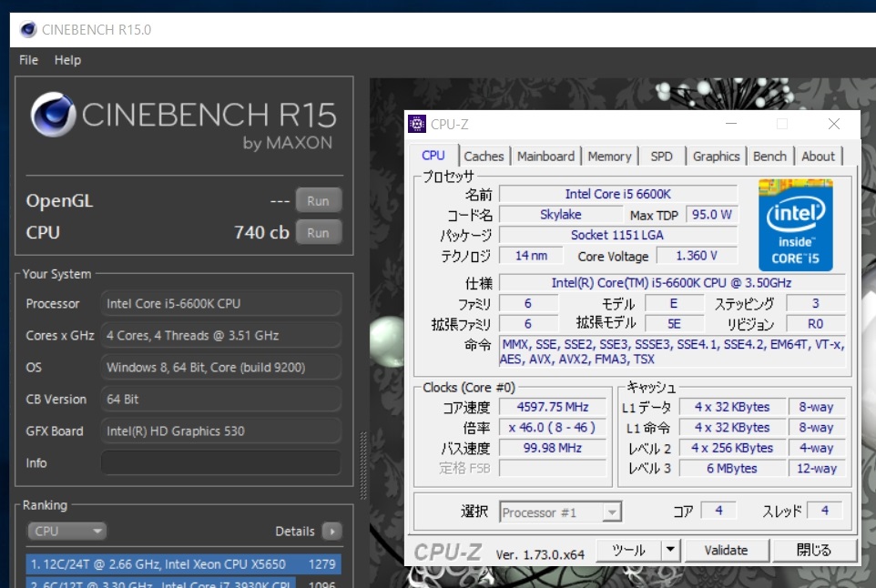
Task: Click the panel splitter grip handle
Action: coord(363,465)
